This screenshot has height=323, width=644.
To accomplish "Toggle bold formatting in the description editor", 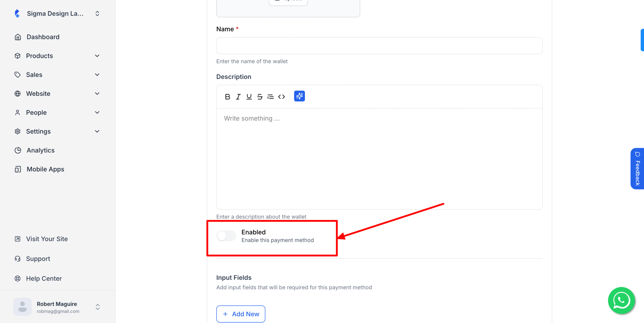I will pos(227,96).
